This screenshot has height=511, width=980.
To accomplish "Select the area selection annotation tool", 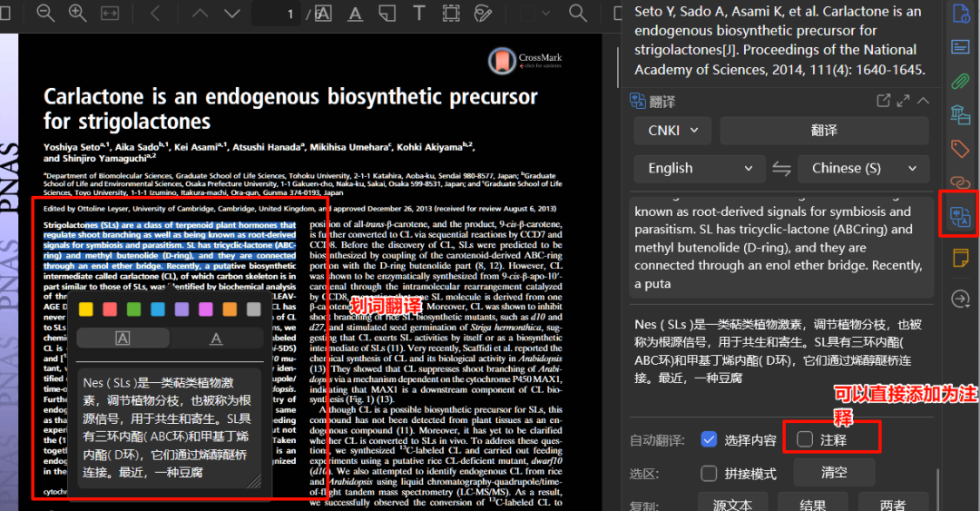I will 451,13.
